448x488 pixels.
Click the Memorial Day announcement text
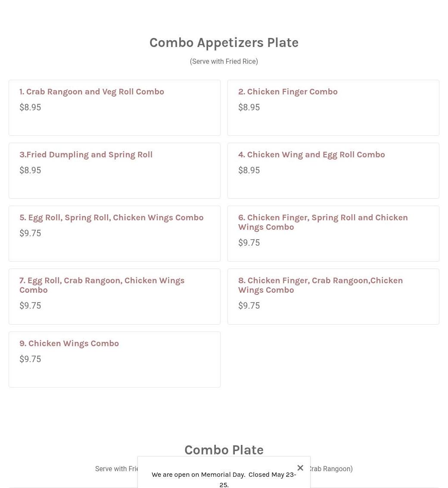pos(224,479)
